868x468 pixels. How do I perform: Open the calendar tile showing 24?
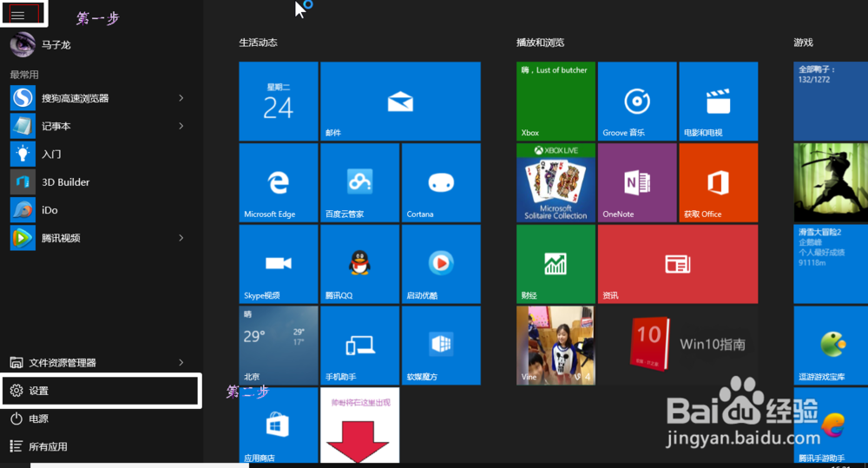(279, 102)
